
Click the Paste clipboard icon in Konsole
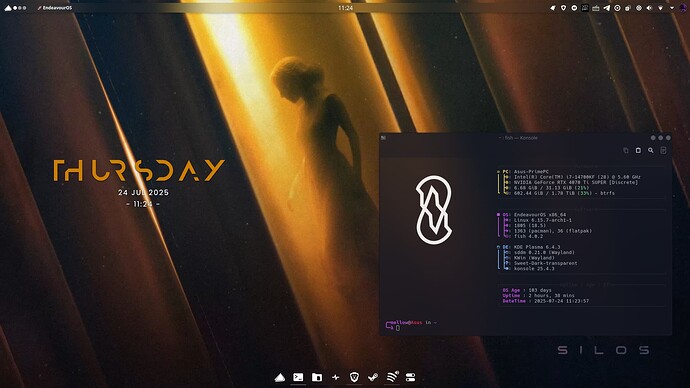[x=638, y=150]
